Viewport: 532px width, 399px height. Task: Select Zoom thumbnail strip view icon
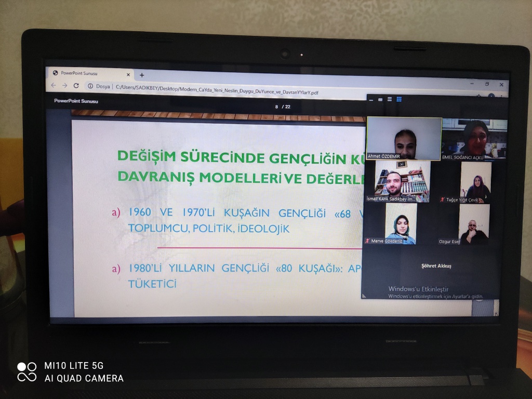click(x=390, y=100)
